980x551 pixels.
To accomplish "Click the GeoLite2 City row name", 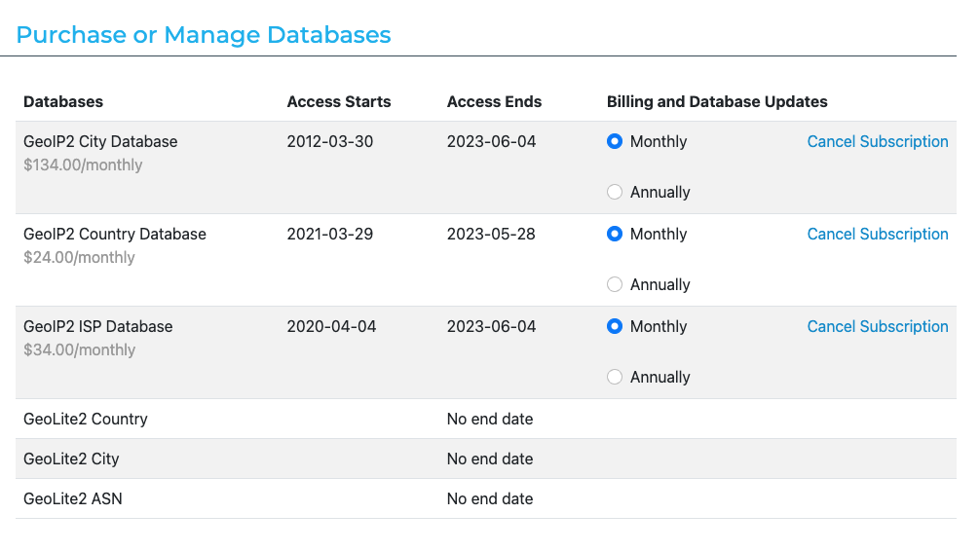I will pyautogui.click(x=71, y=459).
